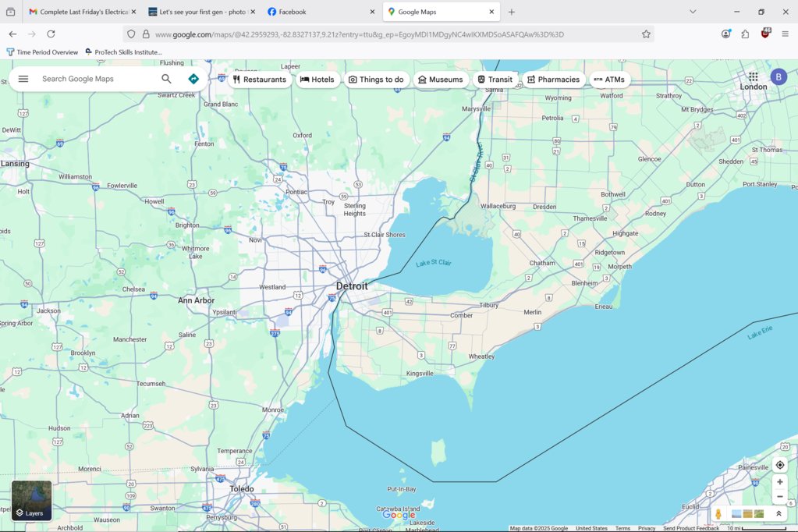Click the Ann Arbor city label
Image resolution: width=798 pixels, height=532 pixels.
196,300
